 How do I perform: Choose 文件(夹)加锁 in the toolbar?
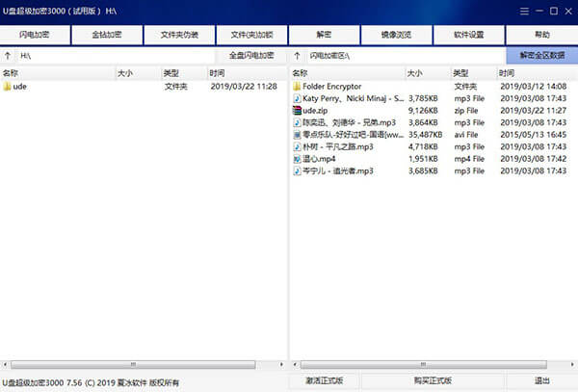(x=251, y=35)
